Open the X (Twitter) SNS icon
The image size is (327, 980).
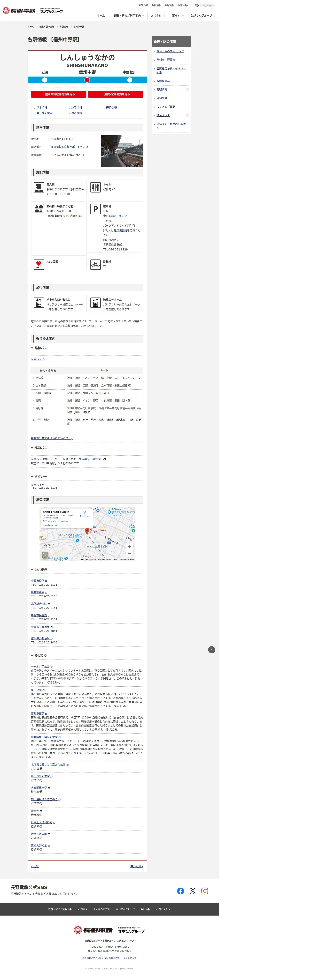click(x=193, y=891)
